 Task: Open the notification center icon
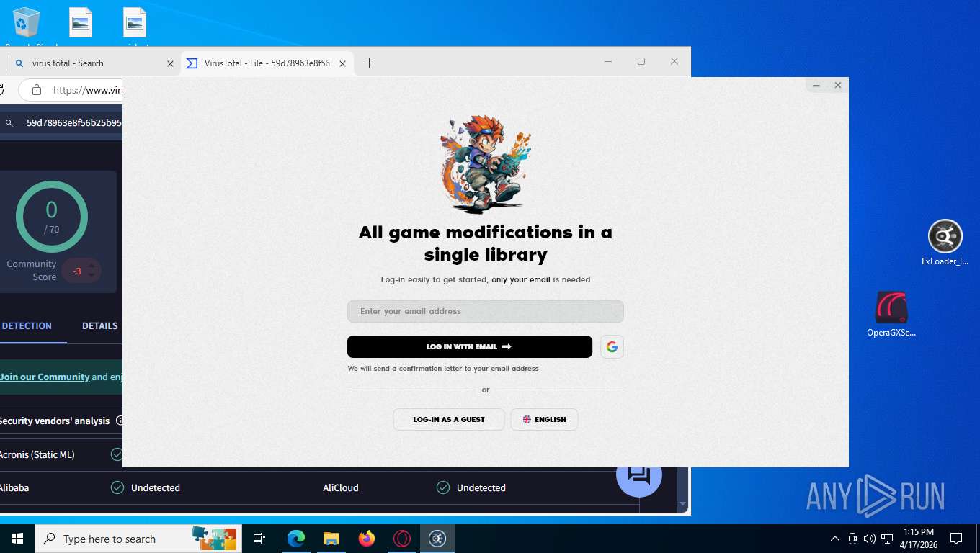956,539
